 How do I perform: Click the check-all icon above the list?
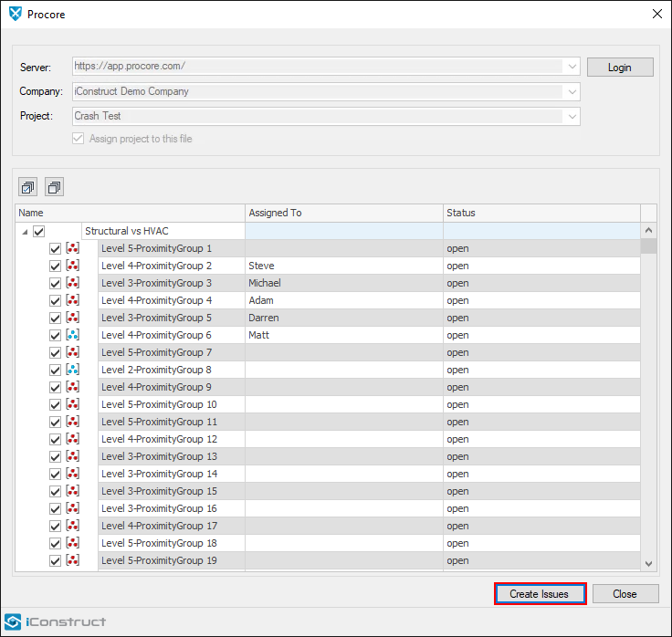(28, 187)
